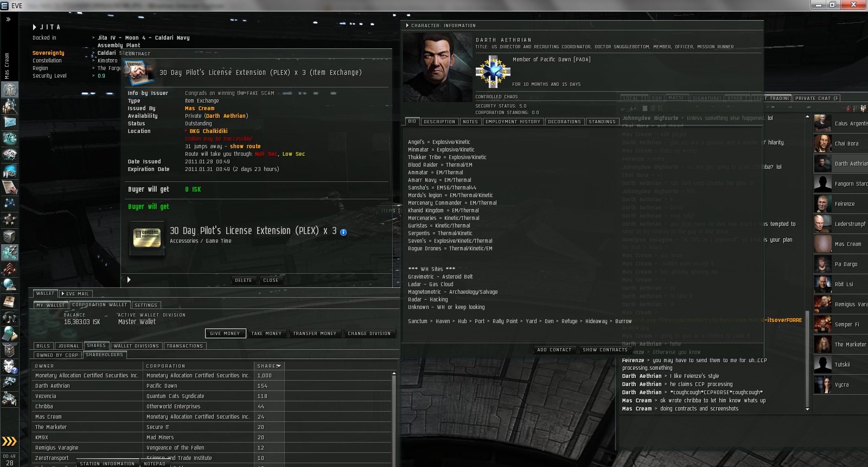Viewport: 868px width, 467px height.
Task: Select the Owned by Corp tab
Action: pyautogui.click(x=57, y=355)
